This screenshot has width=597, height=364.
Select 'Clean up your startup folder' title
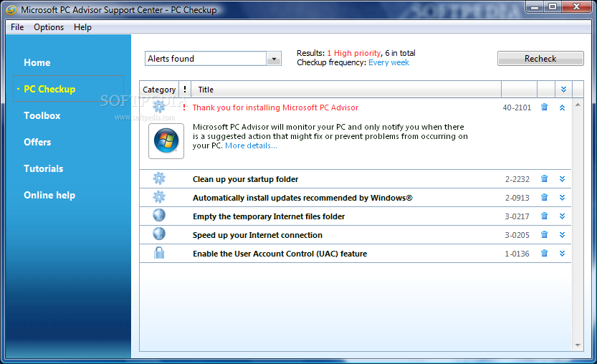click(x=245, y=179)
